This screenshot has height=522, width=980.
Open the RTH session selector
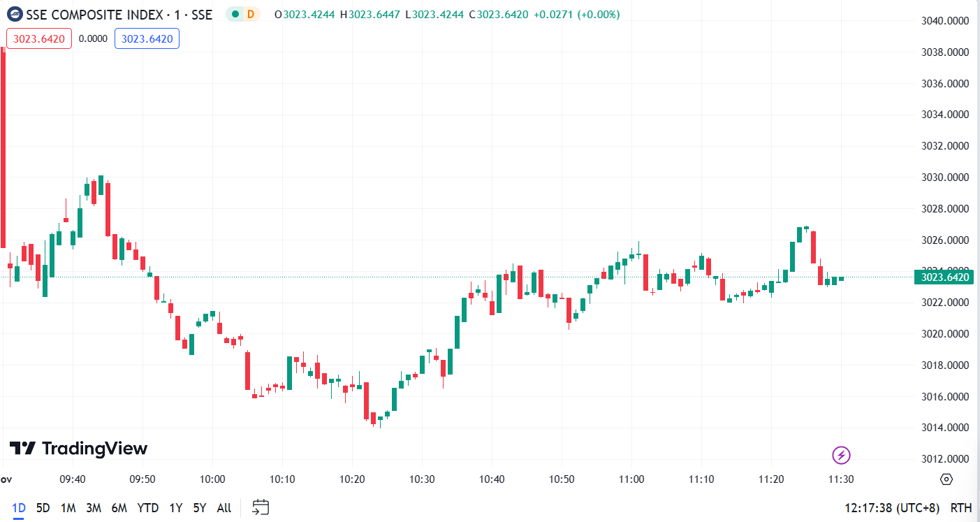tap(961, 508)
